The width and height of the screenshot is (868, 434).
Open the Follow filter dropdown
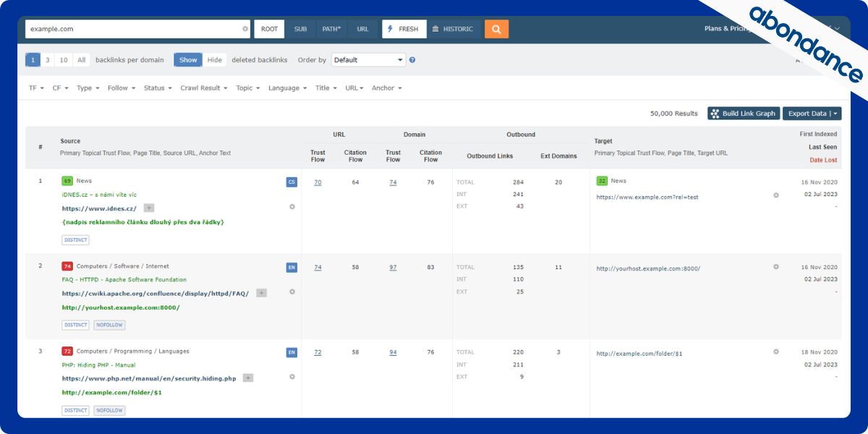122,88
